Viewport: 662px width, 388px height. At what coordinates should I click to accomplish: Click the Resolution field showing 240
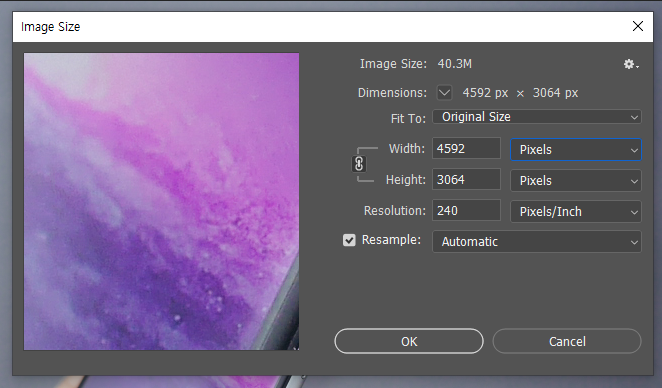click(x=467, y=210)
